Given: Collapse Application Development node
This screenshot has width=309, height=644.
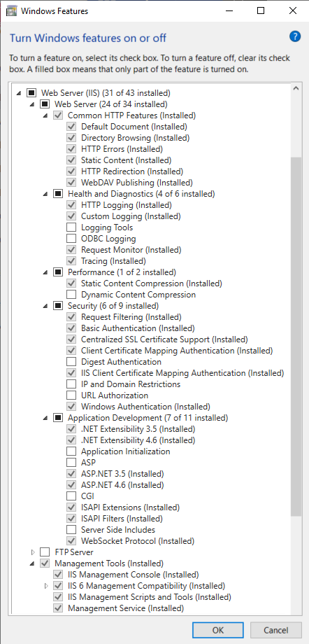Looking at the screenshot, I should pyautogui.click(x=45, y=418).
